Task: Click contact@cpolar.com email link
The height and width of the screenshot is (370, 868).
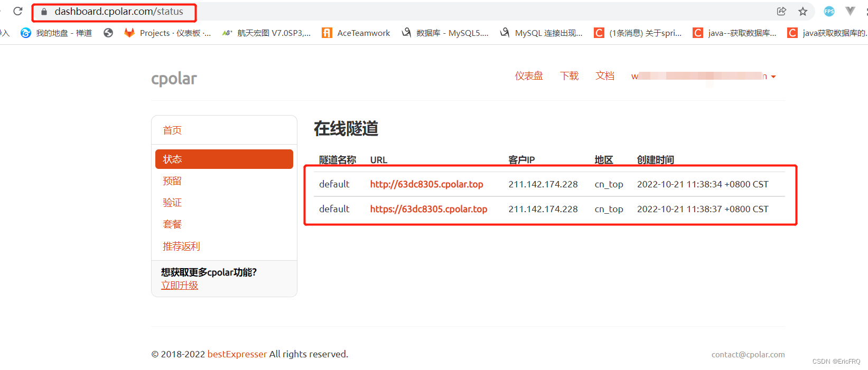Action: click(748, 355)
